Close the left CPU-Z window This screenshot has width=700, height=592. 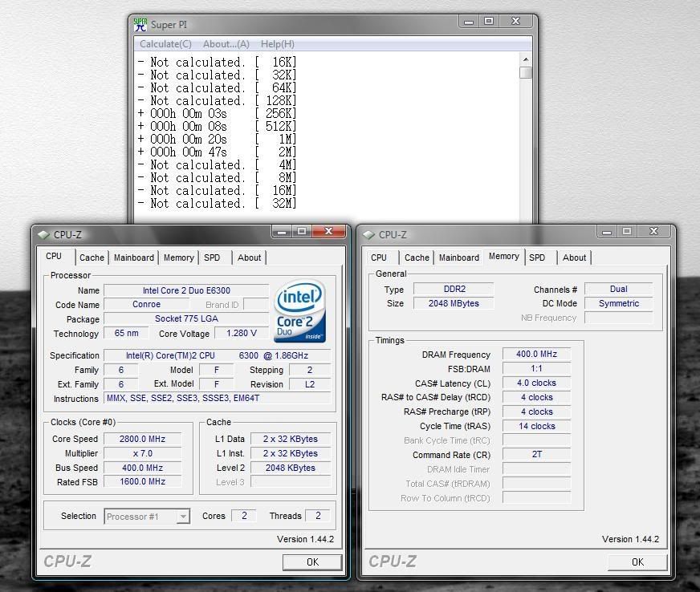[x=328, y=232]
